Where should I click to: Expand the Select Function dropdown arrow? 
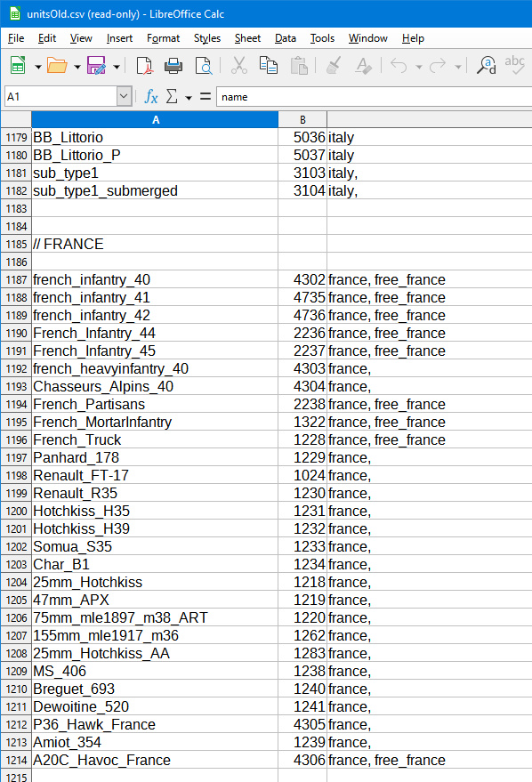pyautogui.click(x=189, y=98)
